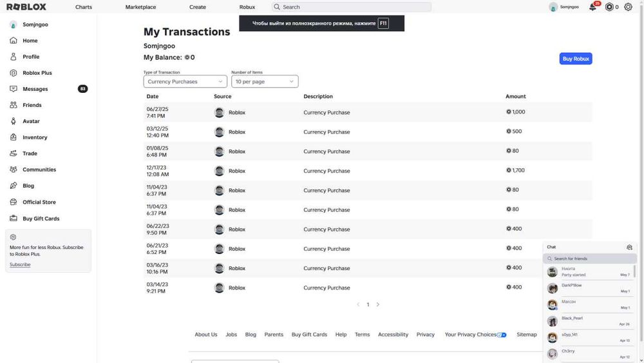This screenshot has width=644, height=363.
Task: Click the Somjngoo avatar in top bar
Action: [x=553, y=7]
